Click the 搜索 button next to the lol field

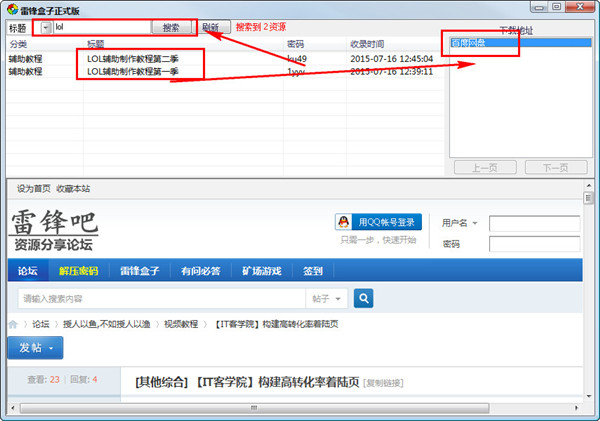(171, 27)
